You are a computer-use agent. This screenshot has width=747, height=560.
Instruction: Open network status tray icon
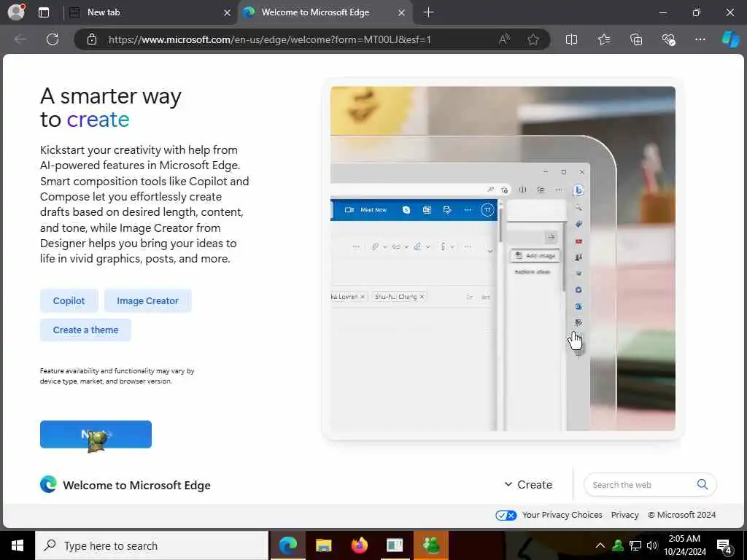pos(635,545)
